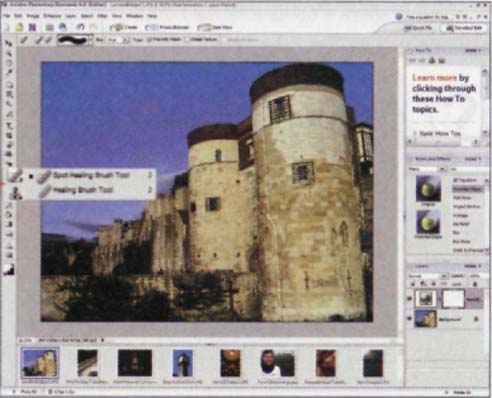Select the Marquee tool in the toolbox

coord(9,85)
